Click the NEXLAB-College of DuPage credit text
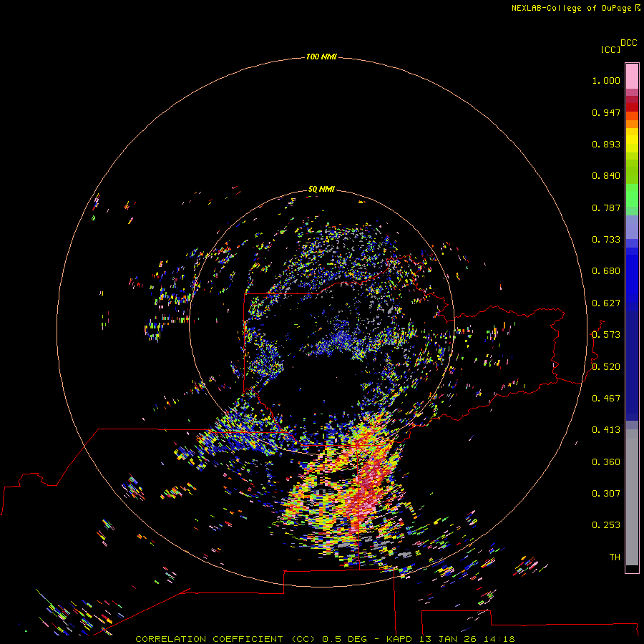This screenshot has width=644, height=644. (571, 8)
